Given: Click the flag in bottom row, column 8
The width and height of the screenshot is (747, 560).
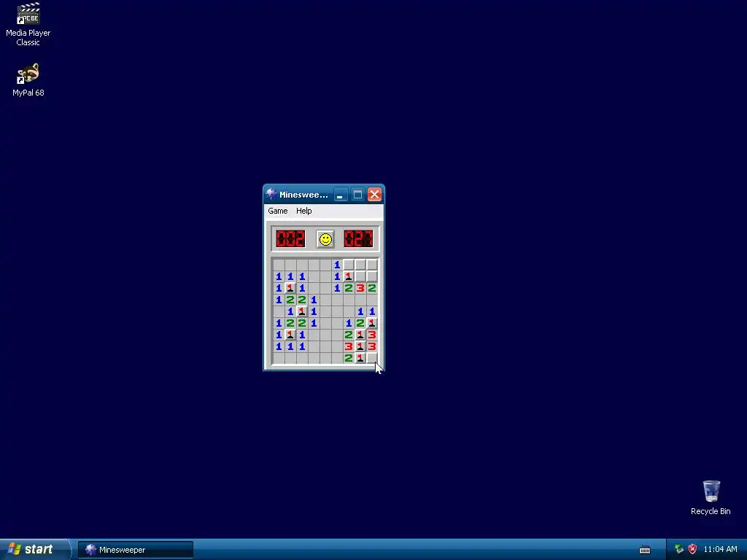Looking at the screenshot, I should (x=360, y=358).
